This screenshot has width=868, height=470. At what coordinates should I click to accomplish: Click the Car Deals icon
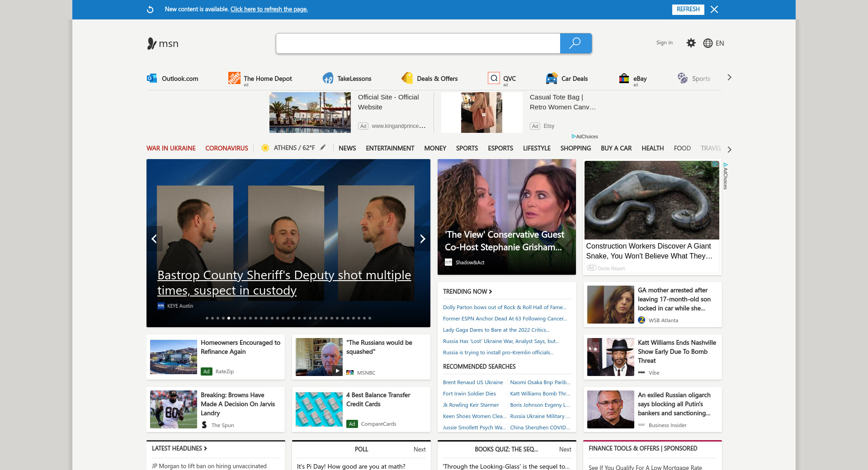coord(552,79)
